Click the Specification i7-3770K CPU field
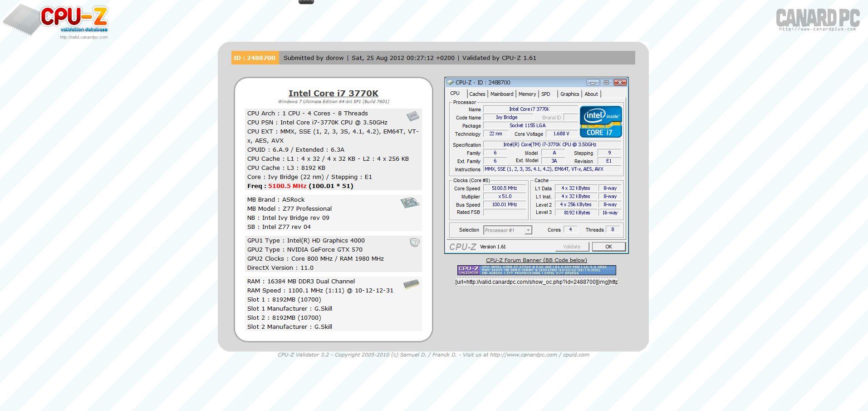 [x=552, y=144]
